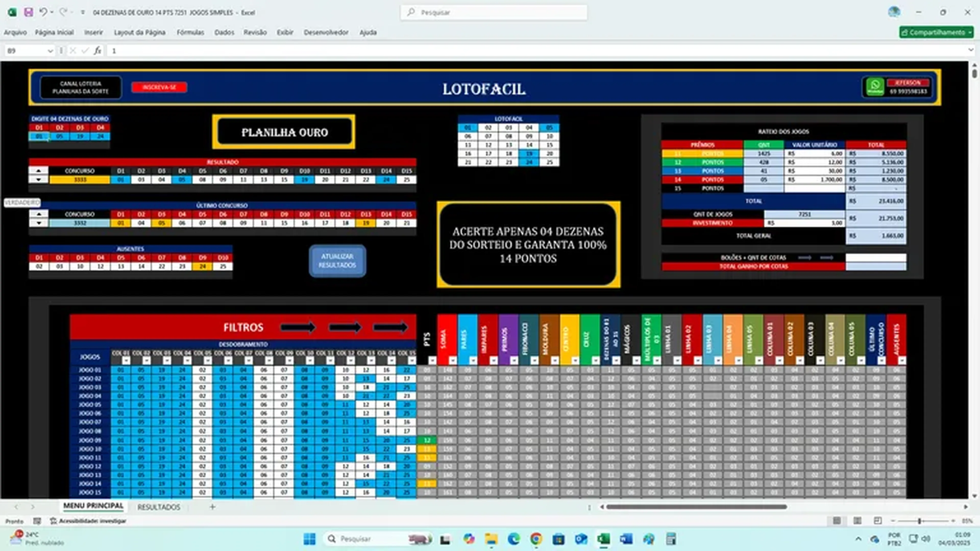Click RESULTADO concurso spinner down arrow

point(39,180)
